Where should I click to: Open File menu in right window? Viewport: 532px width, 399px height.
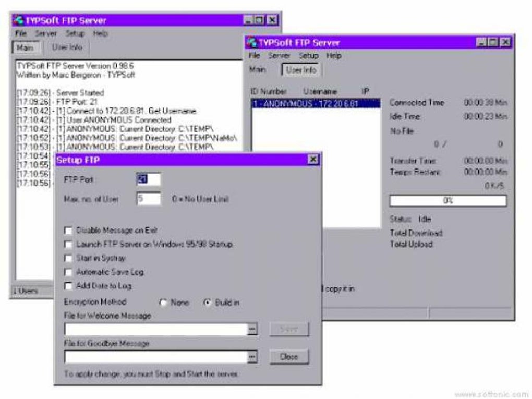click(x=255, y=55)
